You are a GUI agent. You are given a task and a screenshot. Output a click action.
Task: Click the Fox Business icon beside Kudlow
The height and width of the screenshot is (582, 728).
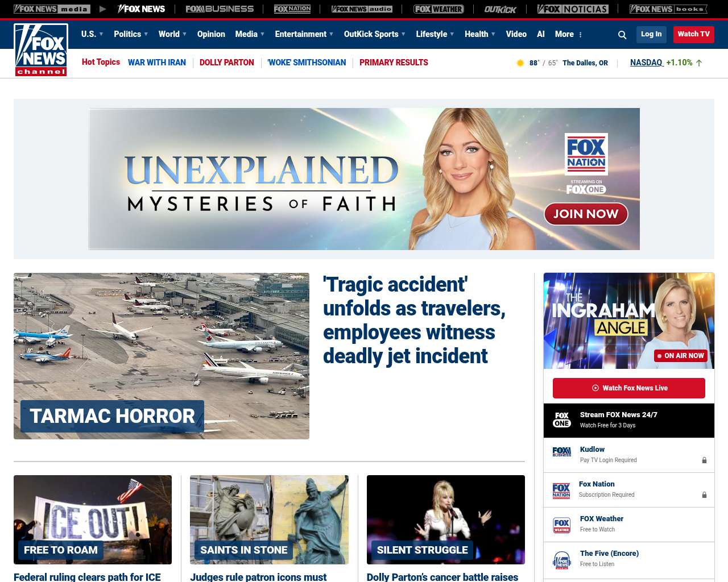click(x=562, y=452)
